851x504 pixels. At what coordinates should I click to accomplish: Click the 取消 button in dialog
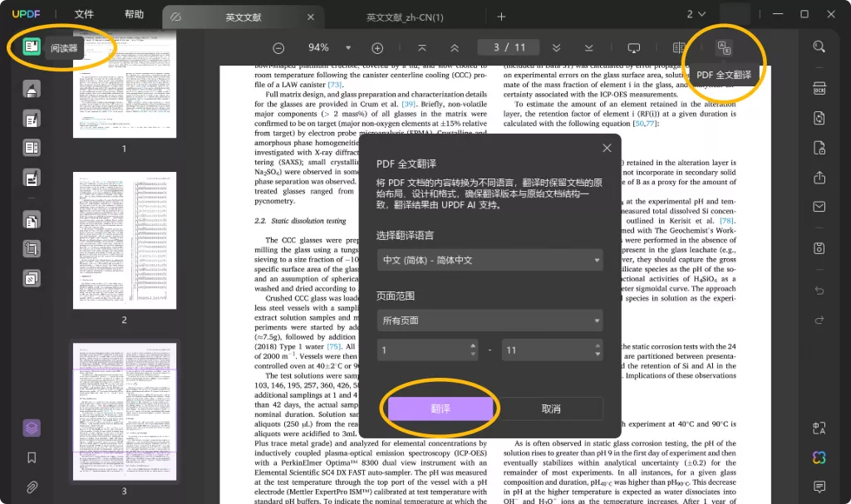click(x=550, y=409)
